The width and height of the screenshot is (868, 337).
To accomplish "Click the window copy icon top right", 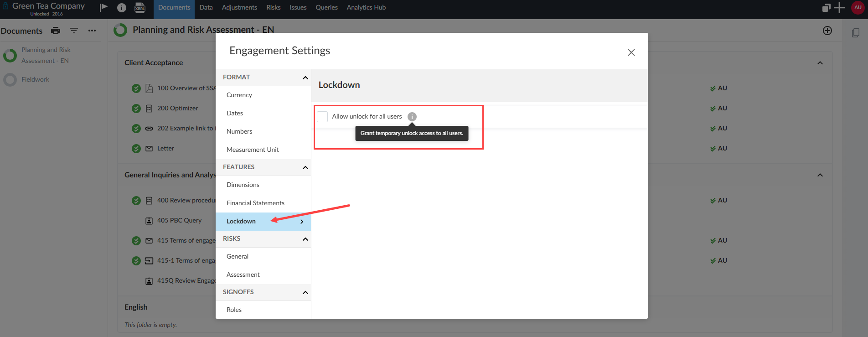I will coord(826,8).
